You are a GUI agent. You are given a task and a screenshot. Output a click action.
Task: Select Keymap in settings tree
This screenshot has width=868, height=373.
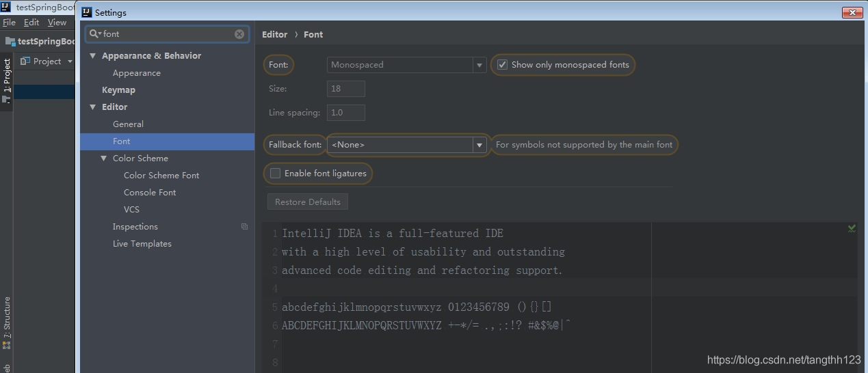pos(118,90)
